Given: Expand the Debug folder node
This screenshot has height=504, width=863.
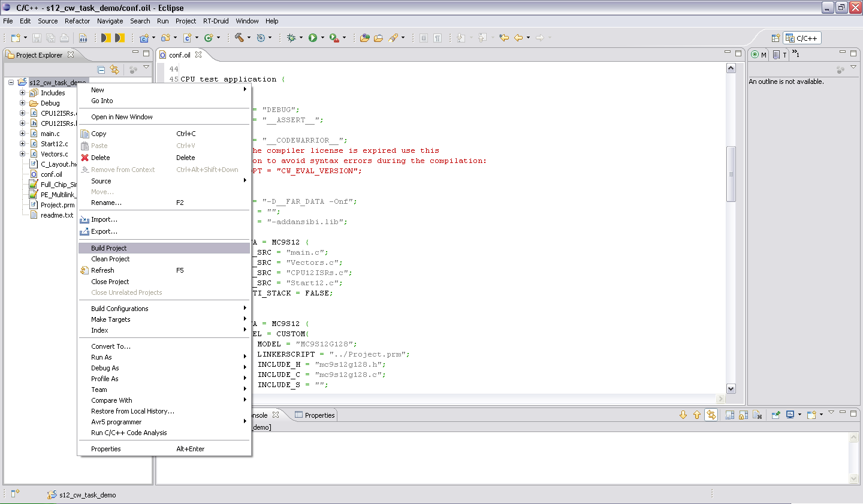Looking at the screenshot, I should point(23,103).
